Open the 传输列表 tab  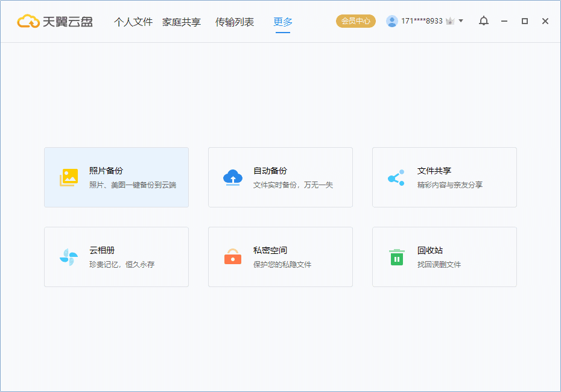[x=235, y=21]
